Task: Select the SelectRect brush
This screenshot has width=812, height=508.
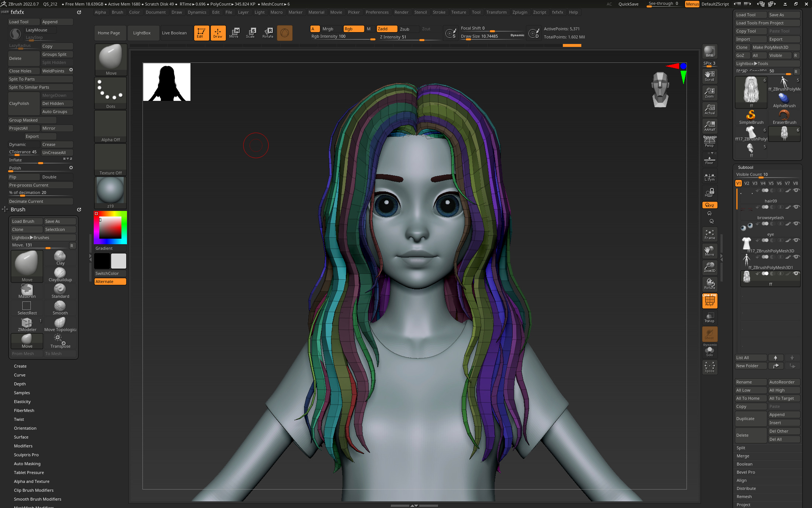Action: [27, 308]
